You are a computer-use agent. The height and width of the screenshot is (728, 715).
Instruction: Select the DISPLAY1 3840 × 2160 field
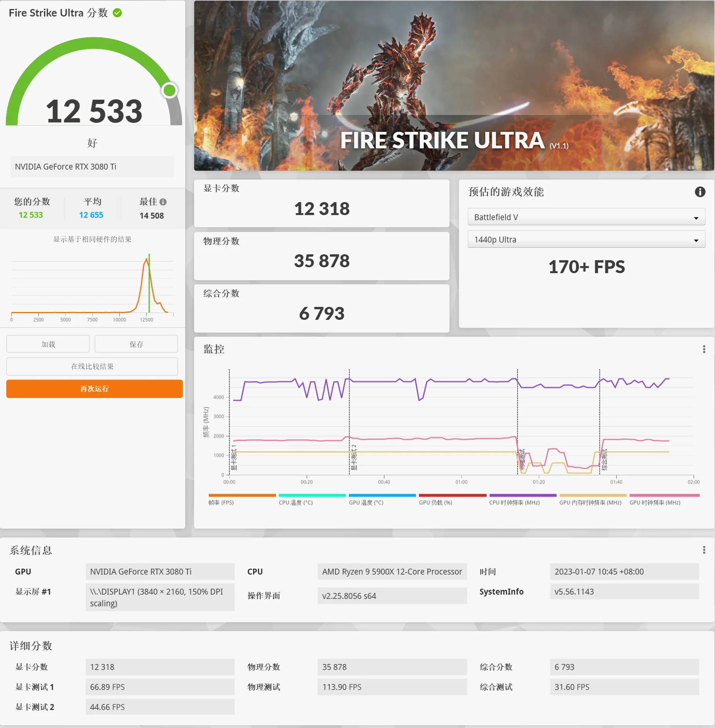click(160, 597)
